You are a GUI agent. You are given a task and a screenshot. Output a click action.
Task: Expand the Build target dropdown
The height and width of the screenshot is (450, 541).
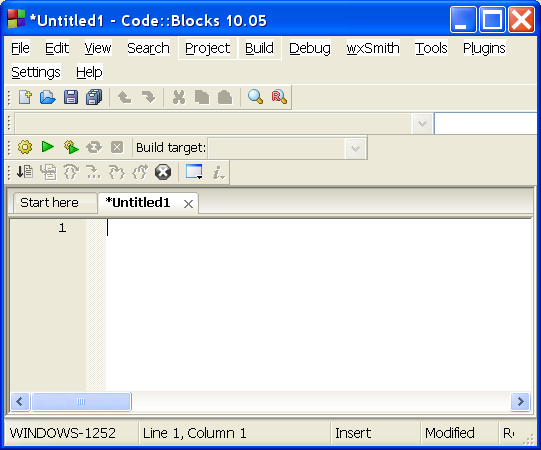355,149
